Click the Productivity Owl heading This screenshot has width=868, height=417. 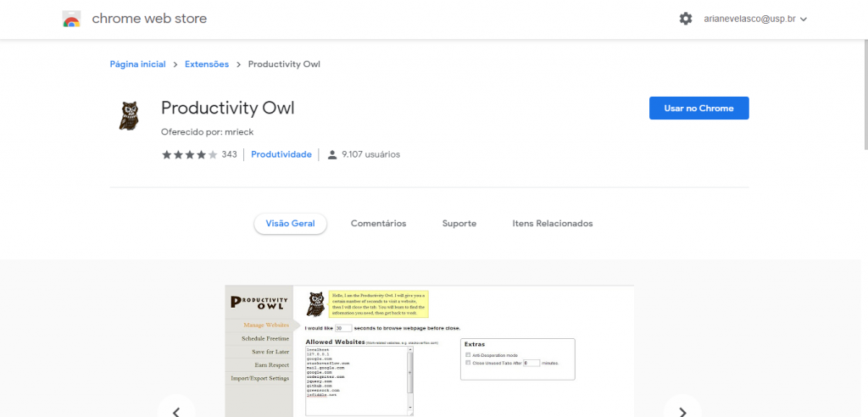[x=227, y=108]
